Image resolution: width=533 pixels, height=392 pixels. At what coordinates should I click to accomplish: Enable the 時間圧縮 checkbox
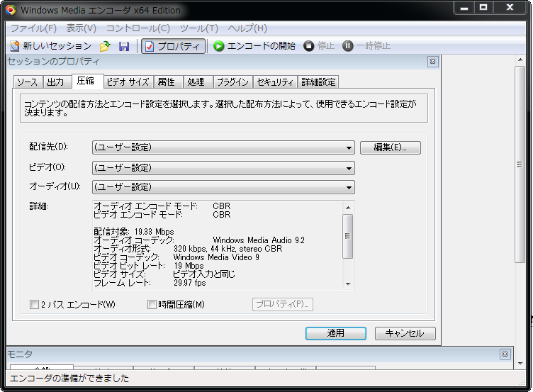[152, 305]
